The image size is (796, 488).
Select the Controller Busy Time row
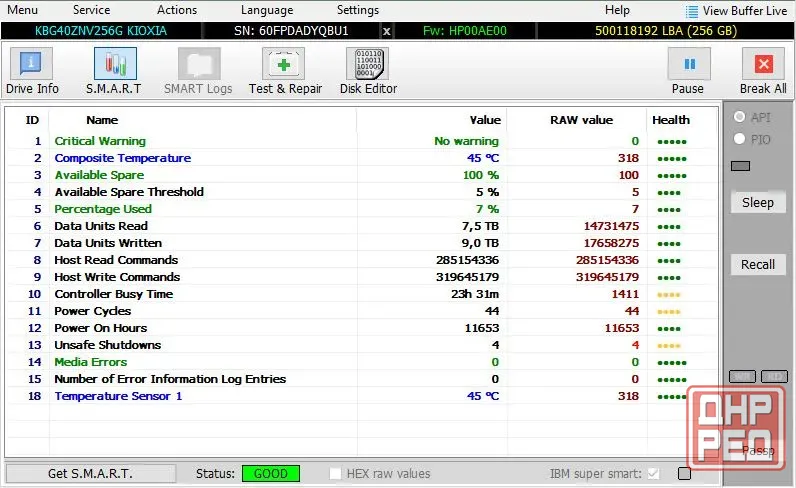coord(361,294)
